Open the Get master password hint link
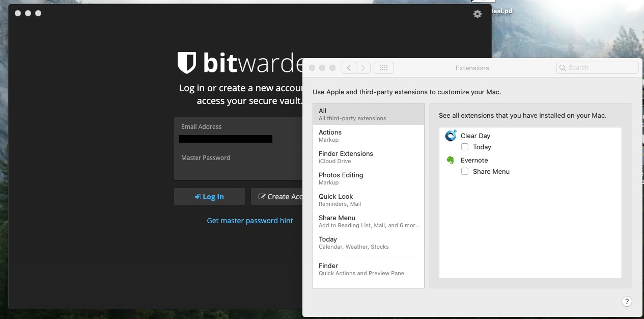Screen dimensions: 644x319 tap(250, 220)
